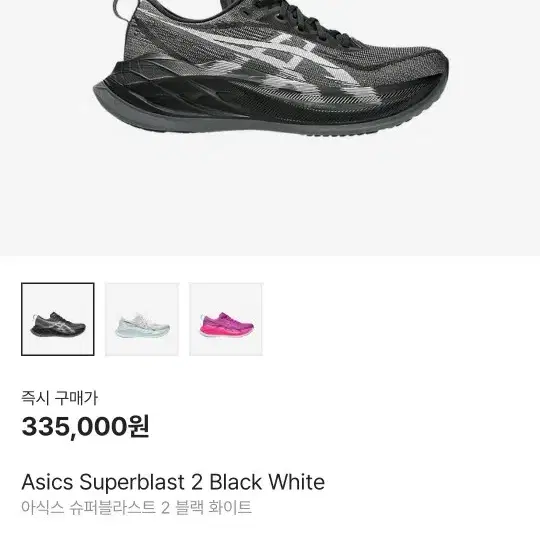Choose the white Superblast thumbnail

pyautogui.click(x=142, y=319)
